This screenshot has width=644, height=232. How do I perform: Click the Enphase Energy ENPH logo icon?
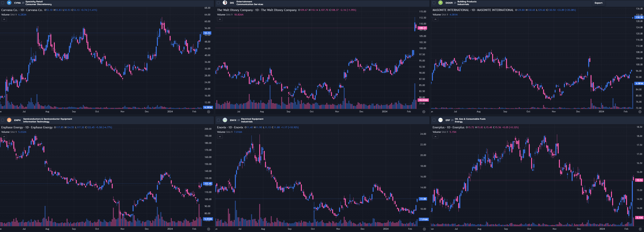pyautogui.click(x=9, y=120)
